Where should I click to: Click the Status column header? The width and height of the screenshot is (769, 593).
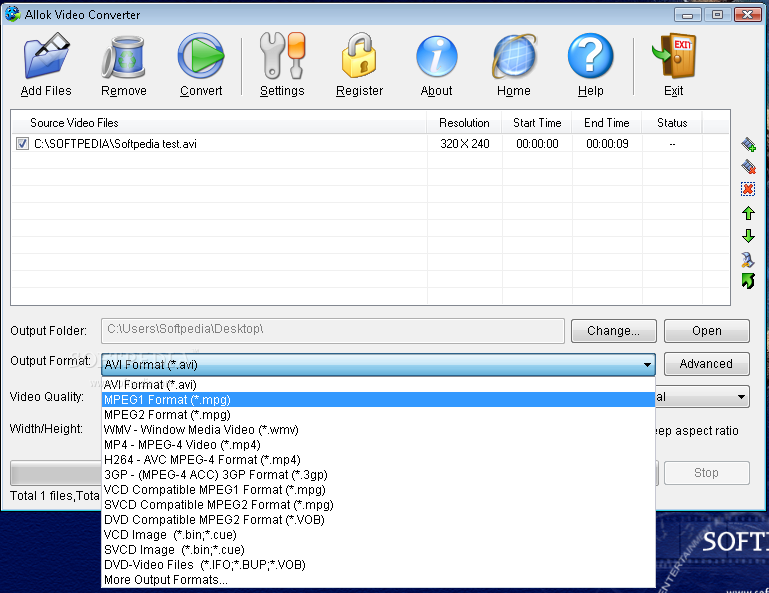672,123
